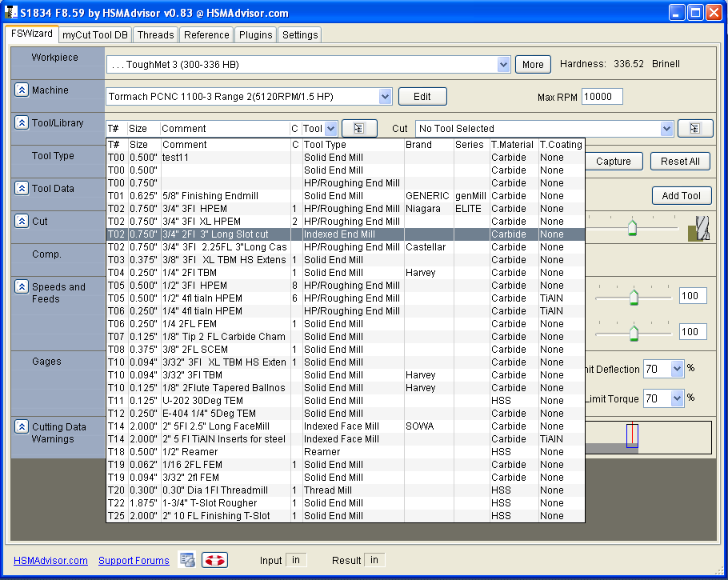728x580 pixels.
Task: Switch to the FSWizard tab
Action: point(31,34)
